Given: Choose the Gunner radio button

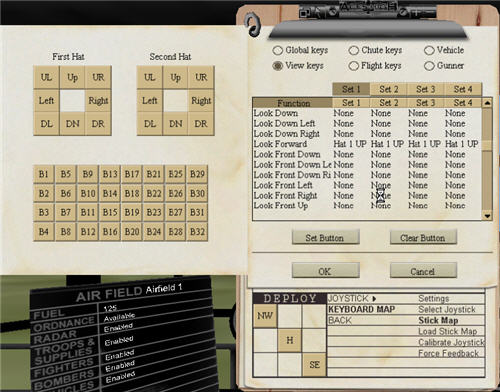Looking at the screenshot, I should [429, 66].
